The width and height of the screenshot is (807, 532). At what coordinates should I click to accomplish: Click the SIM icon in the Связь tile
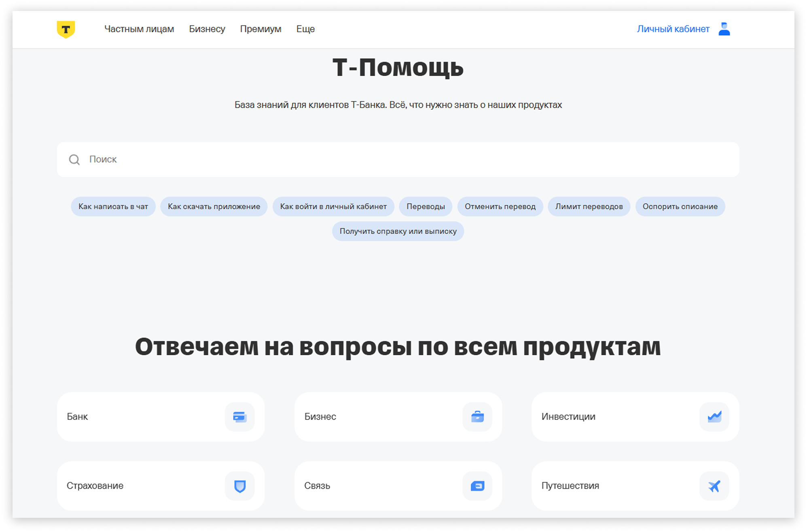click(x=477, y=486)
